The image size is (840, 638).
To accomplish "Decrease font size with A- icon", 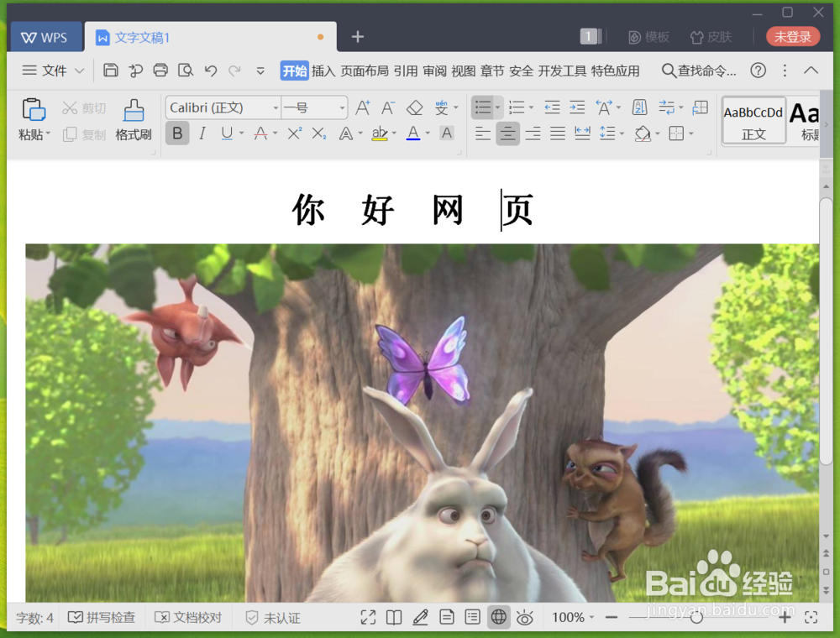I will 387,107.
